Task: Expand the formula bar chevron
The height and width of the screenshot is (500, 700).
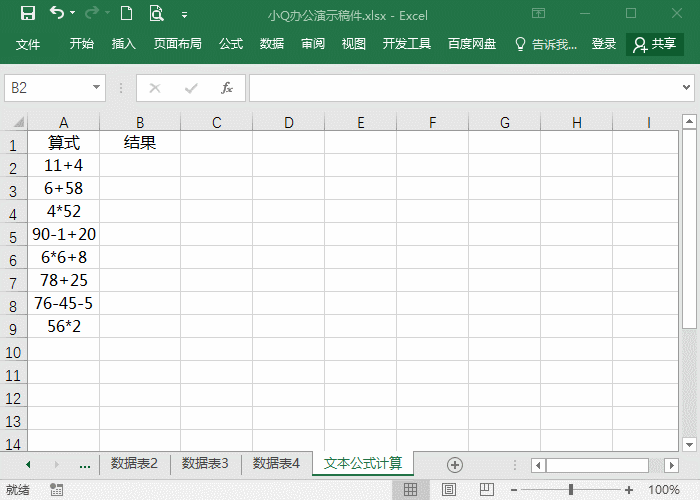Action: [x=687, y=87]
